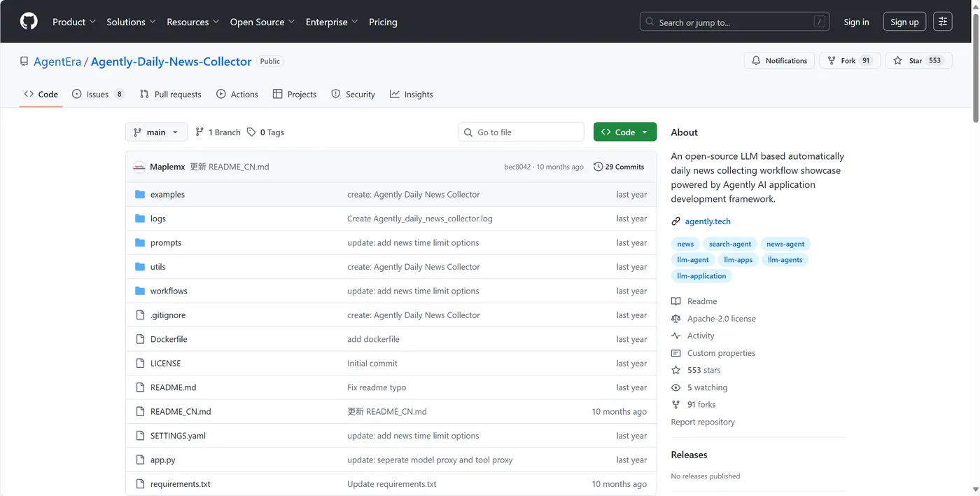
Task: Open the Solutions navigation menu
Action: point(131,22)
